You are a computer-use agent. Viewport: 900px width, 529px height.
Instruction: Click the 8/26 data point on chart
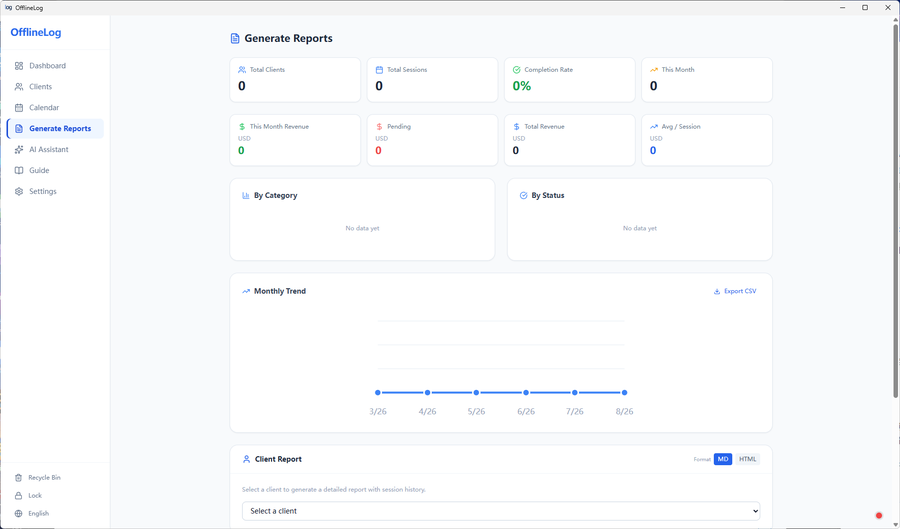click(x=624, y=392)
